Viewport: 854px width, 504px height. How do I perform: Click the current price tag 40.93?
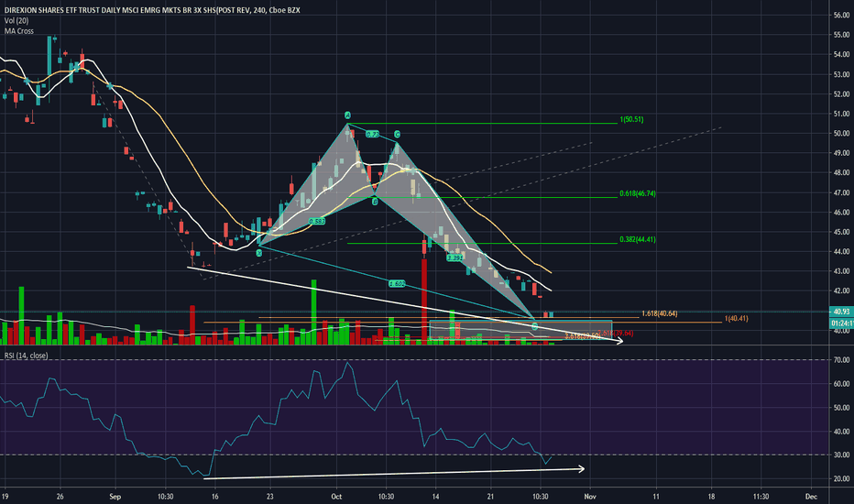[841, 312]
